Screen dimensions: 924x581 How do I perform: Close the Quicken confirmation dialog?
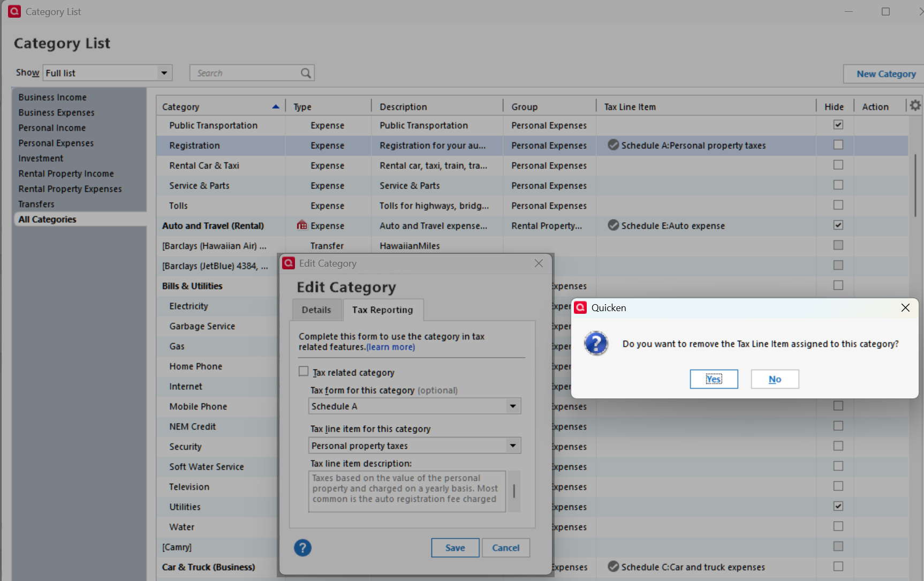(905, 307)
